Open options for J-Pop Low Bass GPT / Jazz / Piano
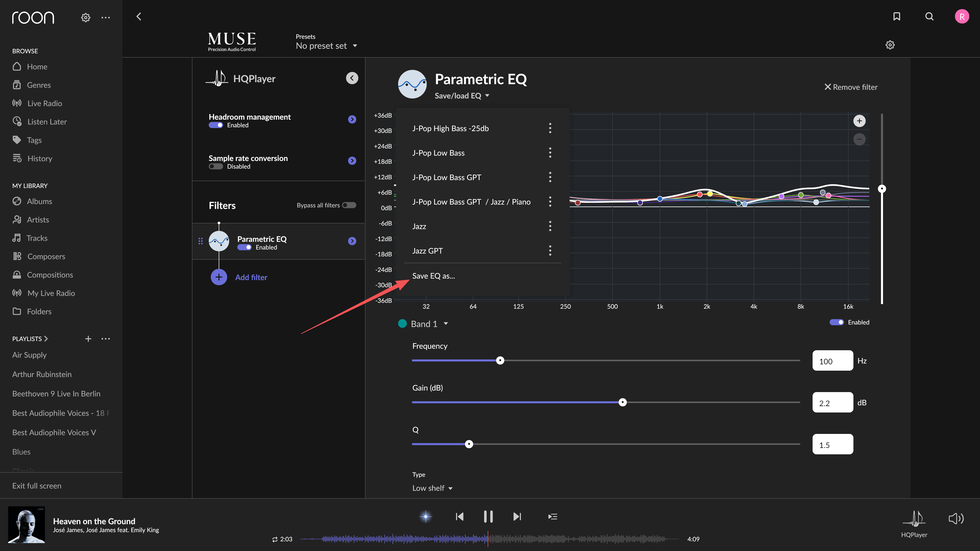The width and height of the screenshot is (980, 551). (x=550, y=202)
